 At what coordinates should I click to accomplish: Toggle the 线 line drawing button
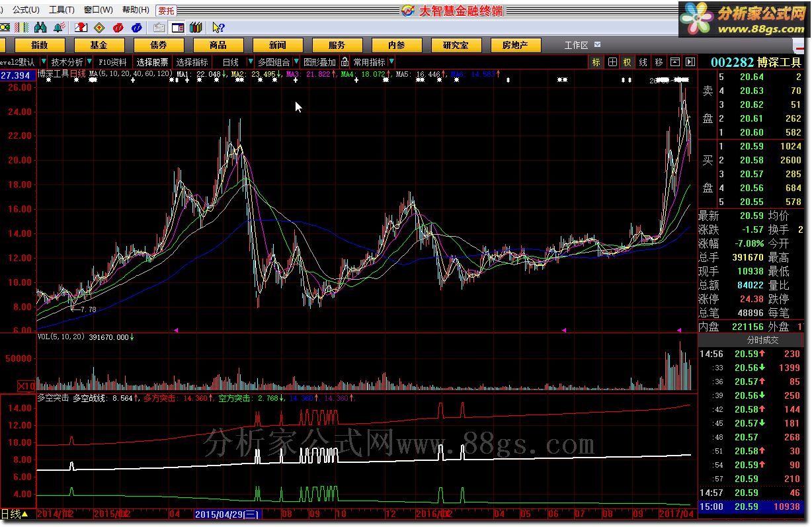click(x=643, y=62)
